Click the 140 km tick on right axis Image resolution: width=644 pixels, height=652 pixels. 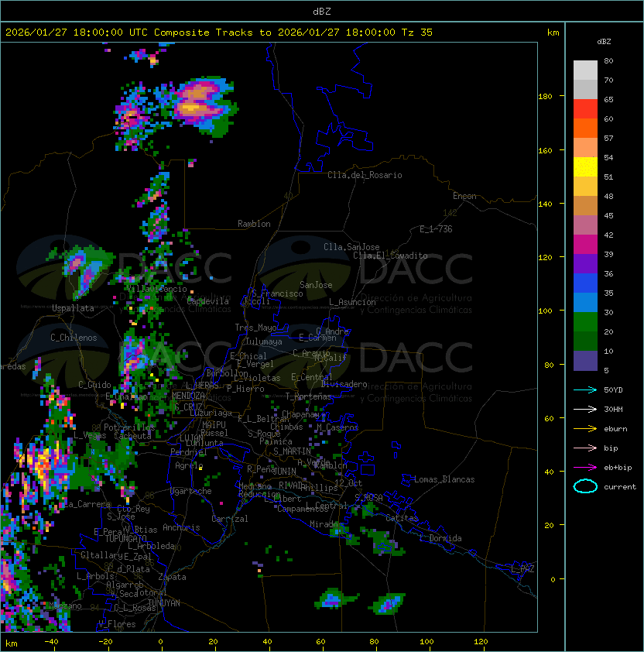coord(545,204)
